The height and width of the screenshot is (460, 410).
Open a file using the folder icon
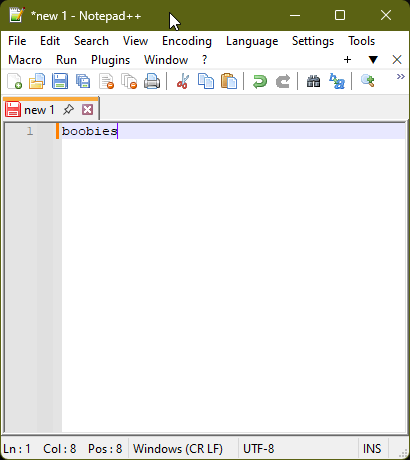coord(37,81)
